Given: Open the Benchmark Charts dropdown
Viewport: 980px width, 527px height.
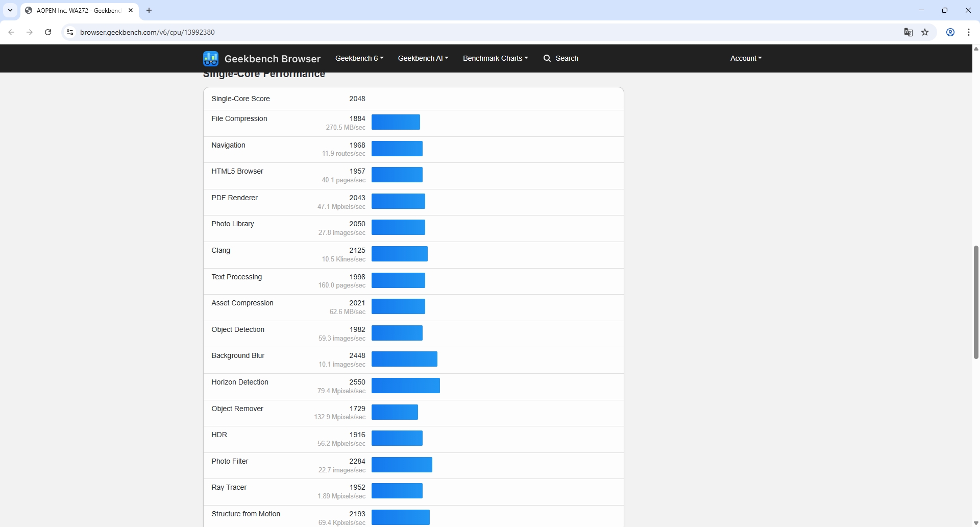Looking at the screenshot, I should [x=496, y=58].
